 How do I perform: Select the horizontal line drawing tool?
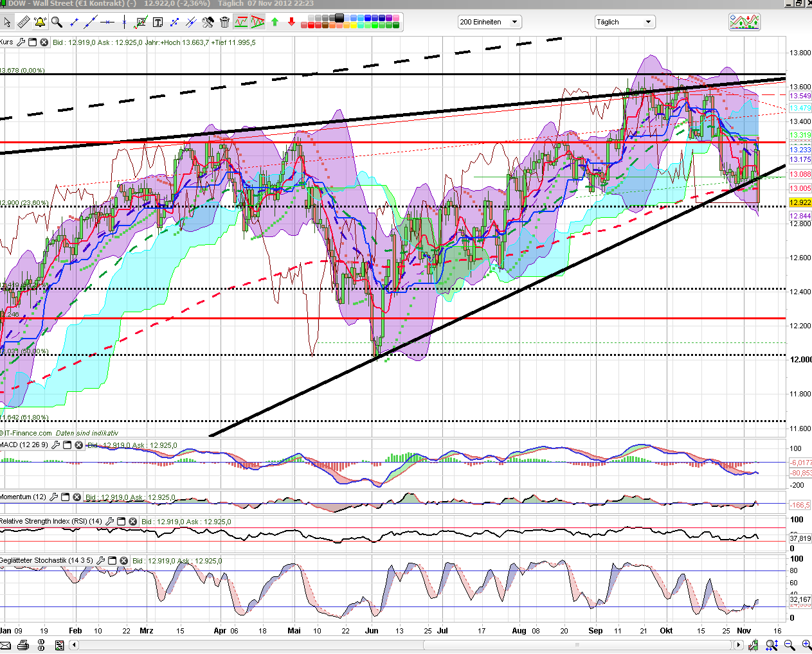107,22
